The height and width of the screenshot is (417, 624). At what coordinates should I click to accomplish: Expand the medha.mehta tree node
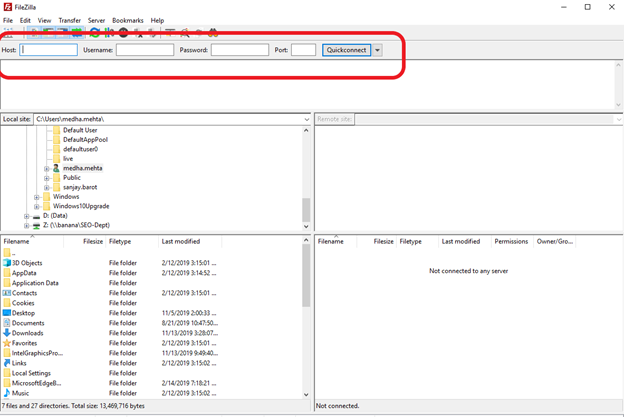click(47, 169)
